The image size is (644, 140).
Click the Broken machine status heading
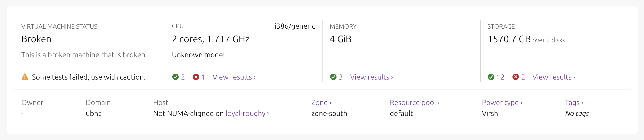point(37,39)
